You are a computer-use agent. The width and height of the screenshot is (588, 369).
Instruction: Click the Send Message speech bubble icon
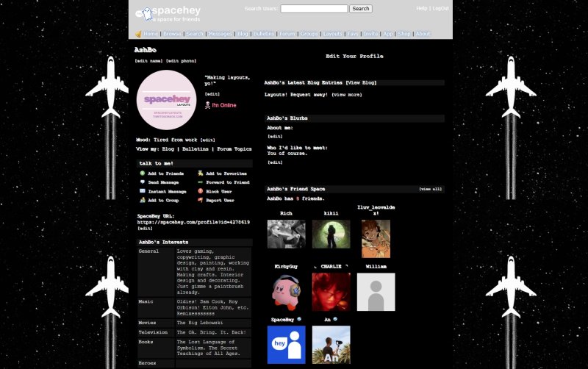coord(143,182)
